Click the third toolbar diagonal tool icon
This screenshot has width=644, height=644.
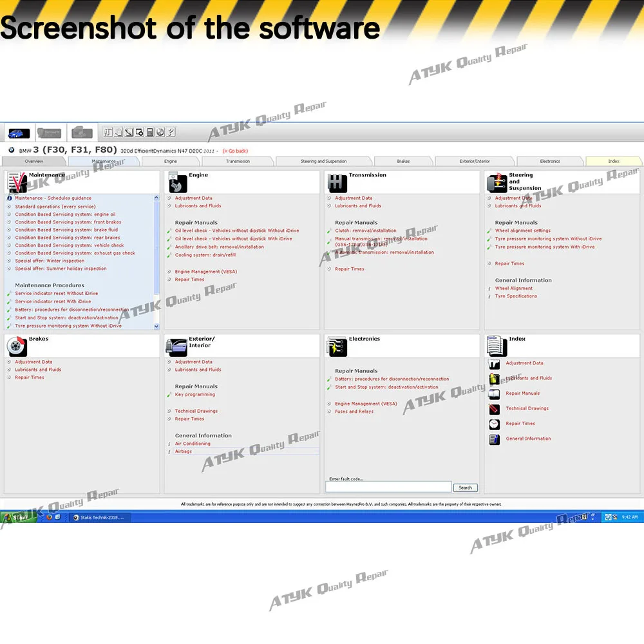(129, 132)
